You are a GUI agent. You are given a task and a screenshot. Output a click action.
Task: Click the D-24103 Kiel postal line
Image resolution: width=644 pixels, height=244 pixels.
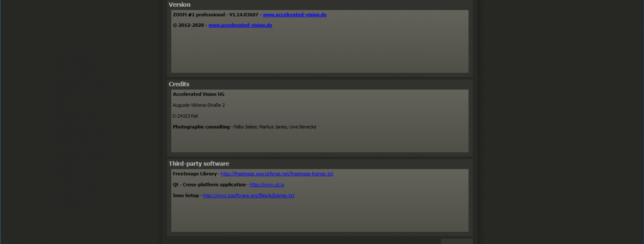(x=185, y=116)
